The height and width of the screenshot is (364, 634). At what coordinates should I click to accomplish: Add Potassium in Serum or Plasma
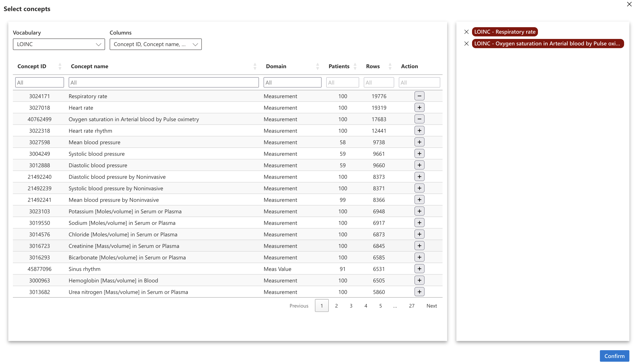pyautogui.click(x=419, y=211)
